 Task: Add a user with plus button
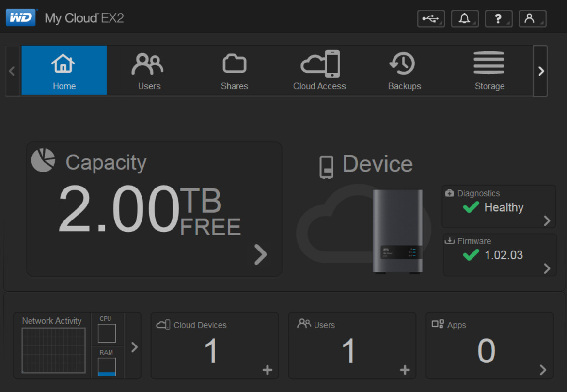pos(405,370)
